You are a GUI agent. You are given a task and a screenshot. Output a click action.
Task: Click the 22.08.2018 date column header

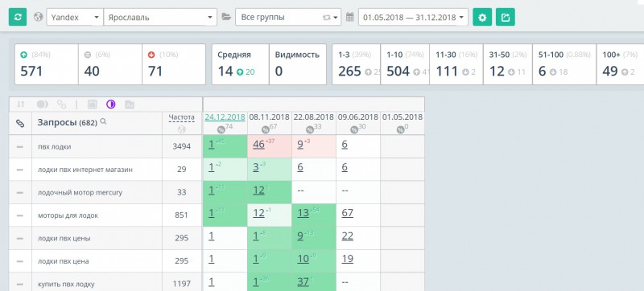click(314, 117)
